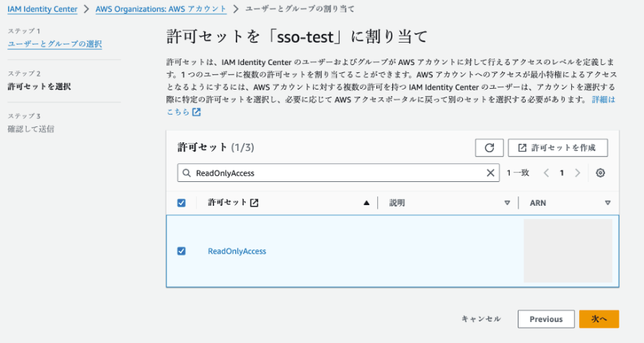
Task: Open IAM Identity Center breadcrumb
Action: pyautogui.click(x=45, y=9)
